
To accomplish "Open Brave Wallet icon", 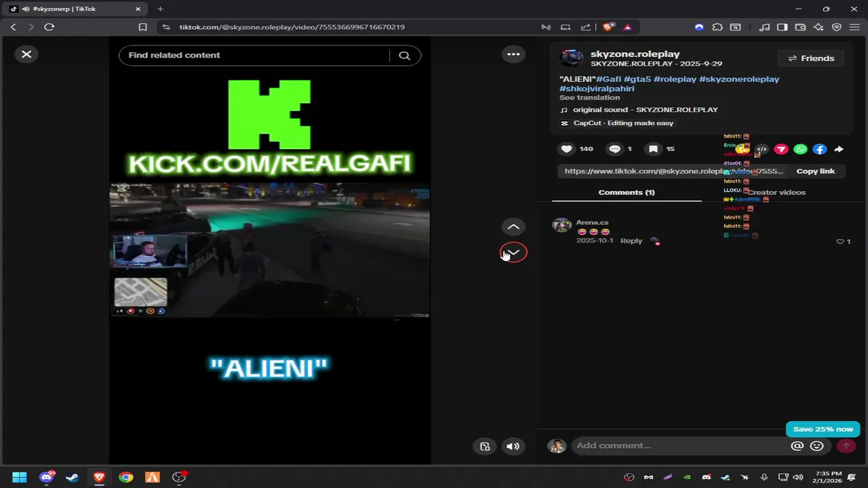I will (x=800, y=27).
